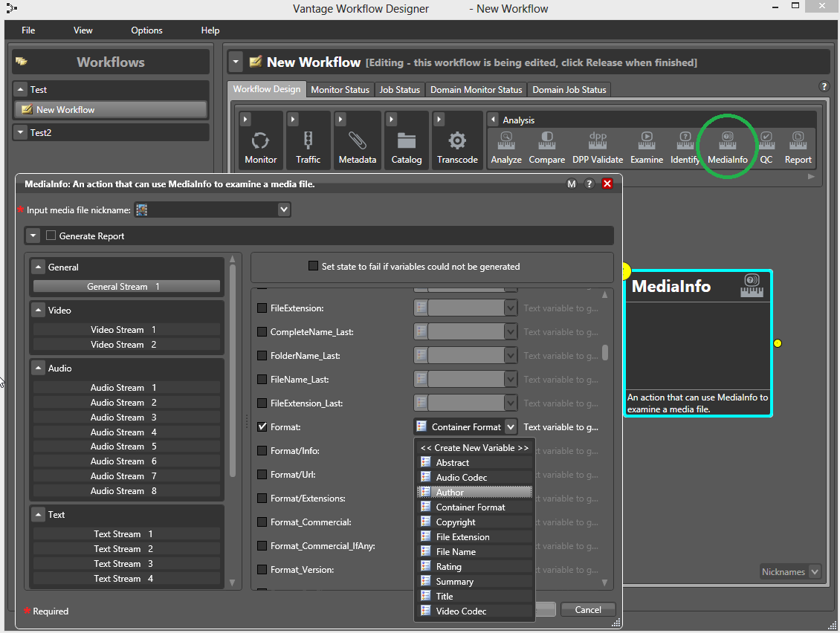Check the FileName_Last checkbox
Screen dimensions: 840x633
(262, 380)
